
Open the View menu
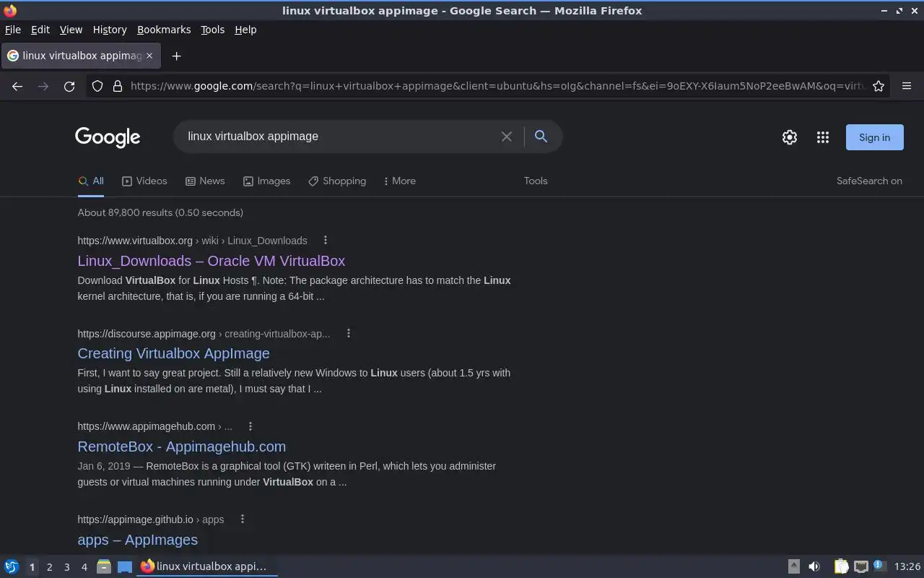71,30
